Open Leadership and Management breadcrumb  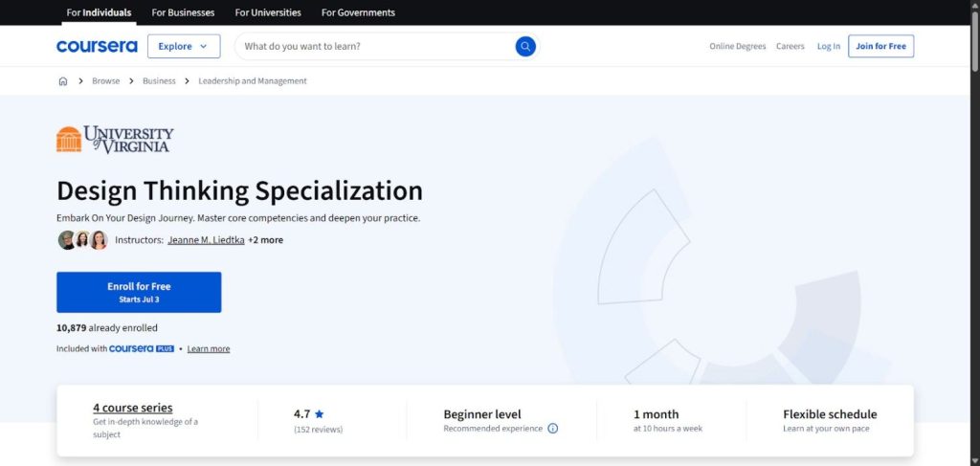(253, 81)
